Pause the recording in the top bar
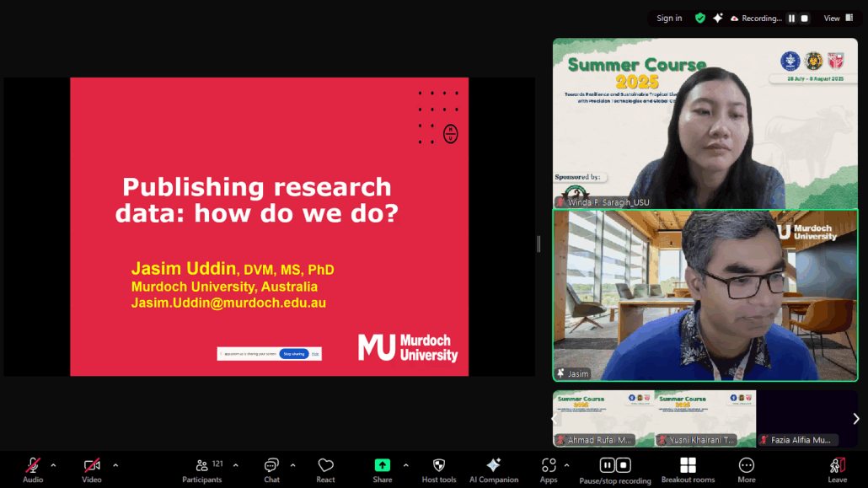This screenshot has height=488, width=868. tap(791, 18)
